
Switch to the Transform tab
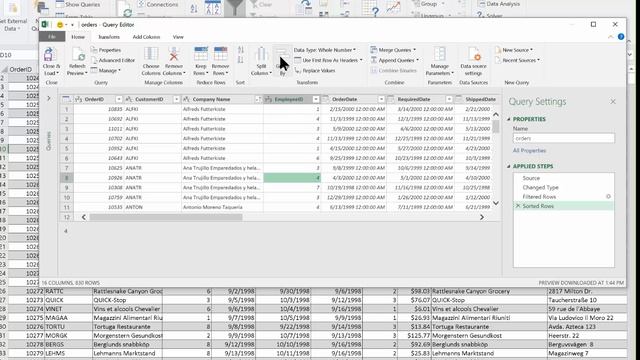tap(109, 37)
